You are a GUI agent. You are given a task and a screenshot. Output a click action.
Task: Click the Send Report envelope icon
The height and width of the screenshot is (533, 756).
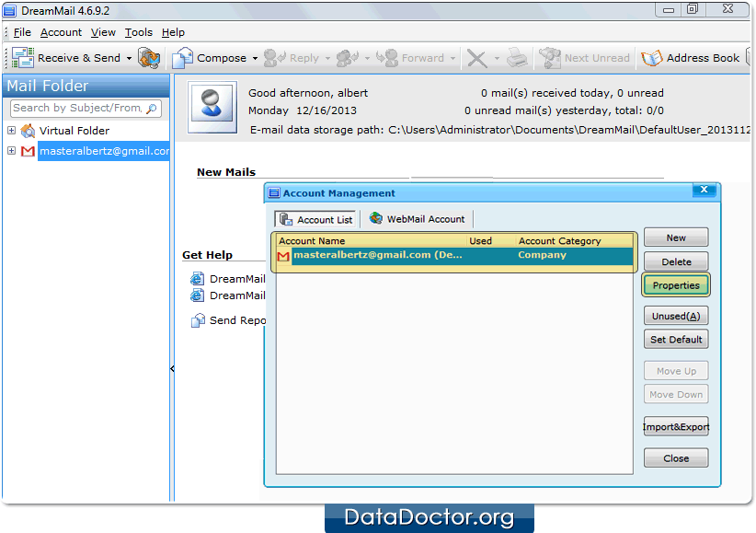pyautogui.click(x=198, y=320)
